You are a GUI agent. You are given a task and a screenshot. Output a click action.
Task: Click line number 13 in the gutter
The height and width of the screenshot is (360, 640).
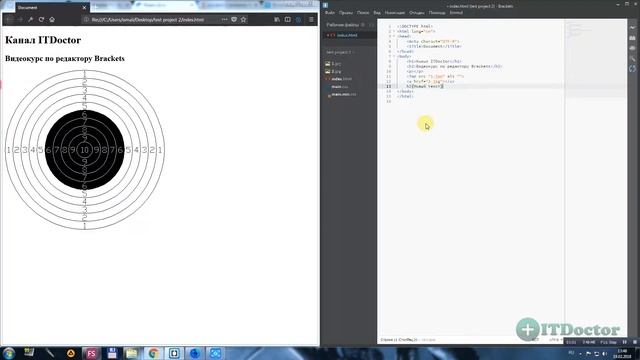(x=389, y=86)
